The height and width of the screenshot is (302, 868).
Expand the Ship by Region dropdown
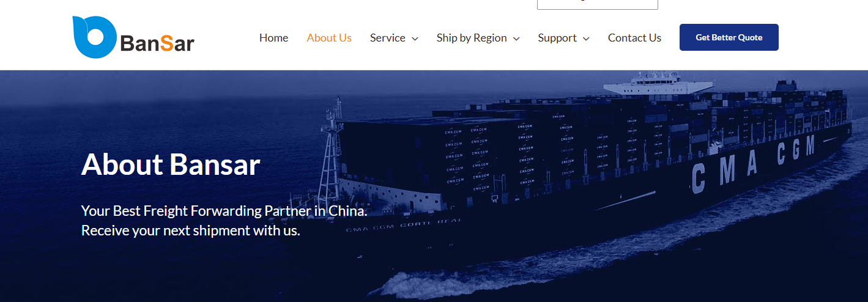pyautogui.click(x=478, y=38)
